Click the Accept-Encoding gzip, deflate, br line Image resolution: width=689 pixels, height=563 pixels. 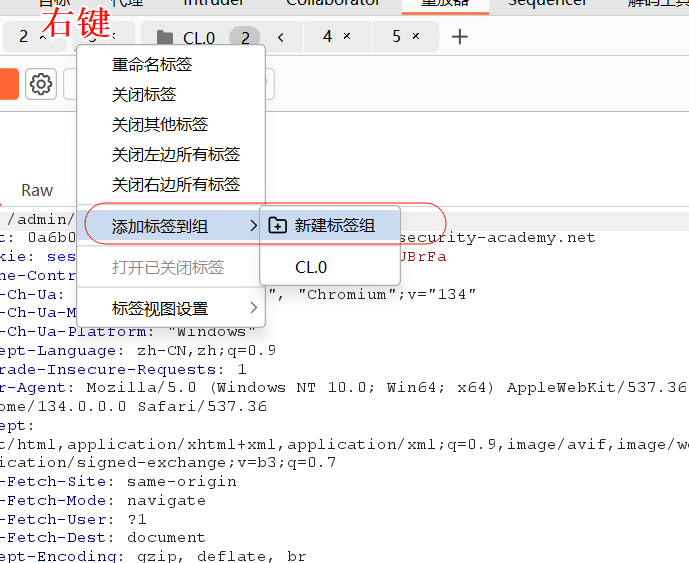coord(153,556)
